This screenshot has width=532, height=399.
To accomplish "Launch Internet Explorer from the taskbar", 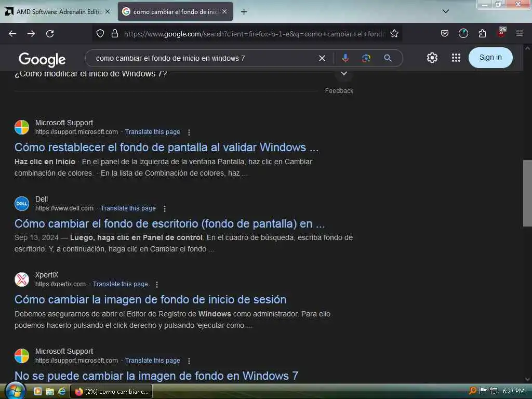I will (x=62, y=392).
